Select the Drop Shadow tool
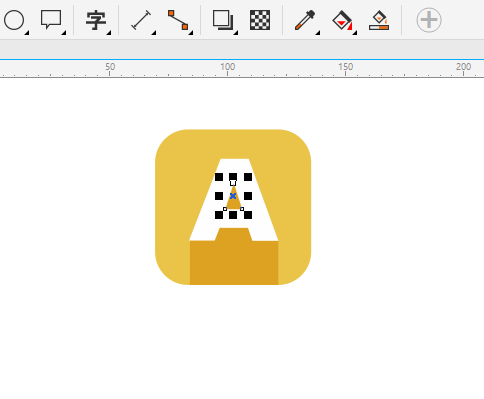Image resolution: width=484 pixels, height=399 pixels. click(223, 20)
